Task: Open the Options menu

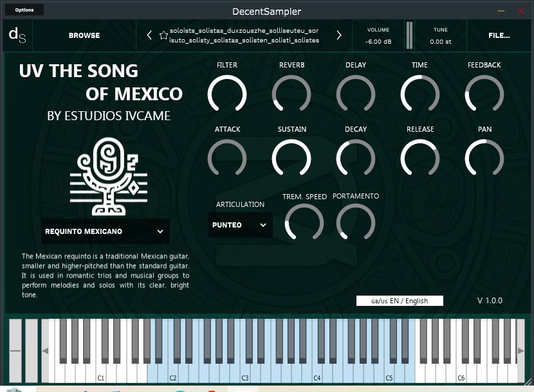Action: point(24,10)
